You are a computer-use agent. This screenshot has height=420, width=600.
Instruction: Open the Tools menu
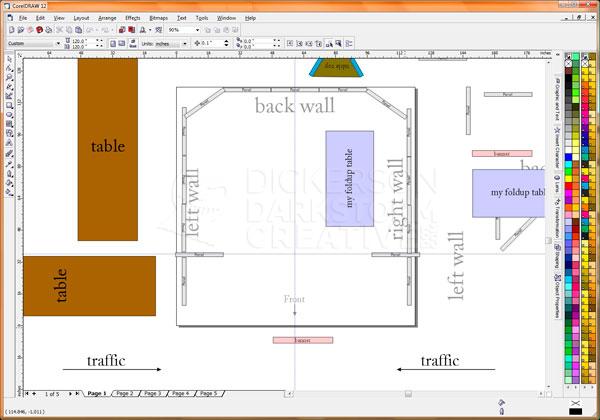[x=202, y=18]
